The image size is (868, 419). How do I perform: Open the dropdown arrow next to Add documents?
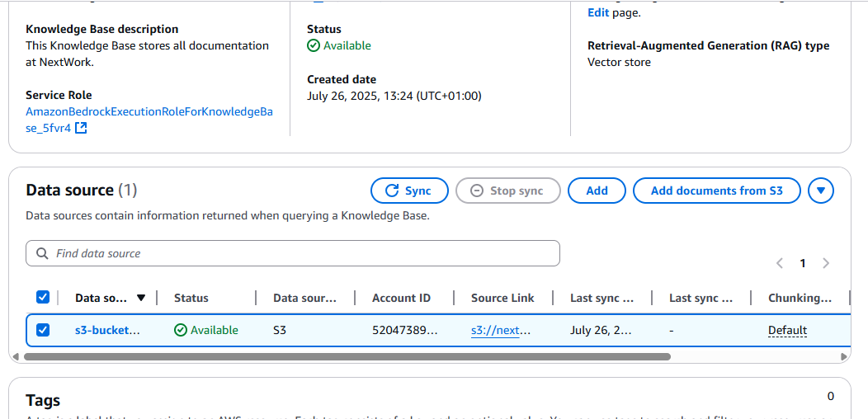tap(821, 191)
